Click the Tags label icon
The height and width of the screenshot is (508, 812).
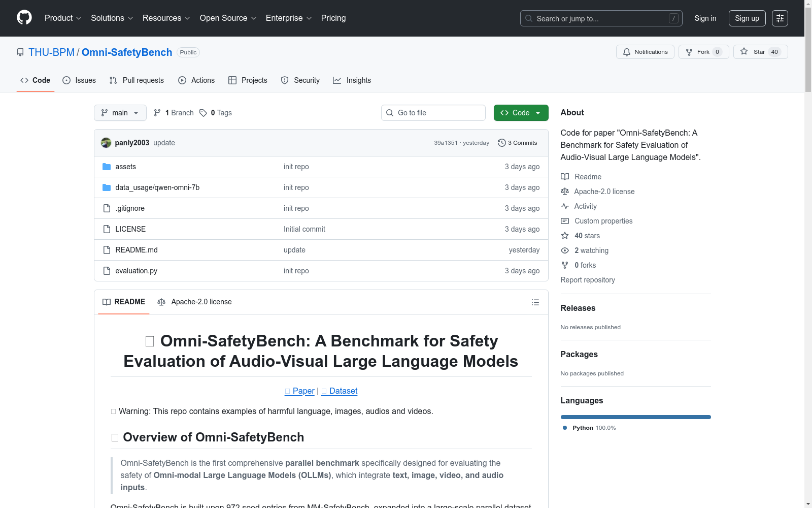tap(203, 113)
